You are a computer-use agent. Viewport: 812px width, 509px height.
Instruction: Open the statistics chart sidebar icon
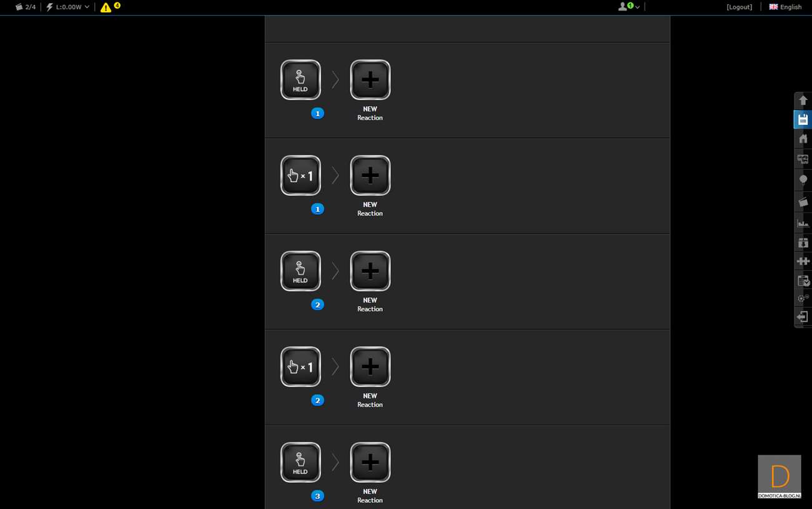[x=803, y=222]
